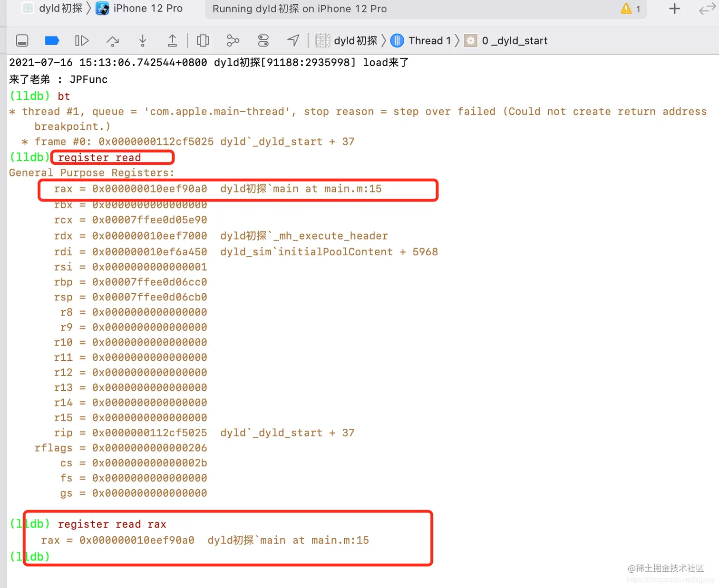Click the back-forward arrows icon in toolbar
719x588 pixels.
point(707,9)
